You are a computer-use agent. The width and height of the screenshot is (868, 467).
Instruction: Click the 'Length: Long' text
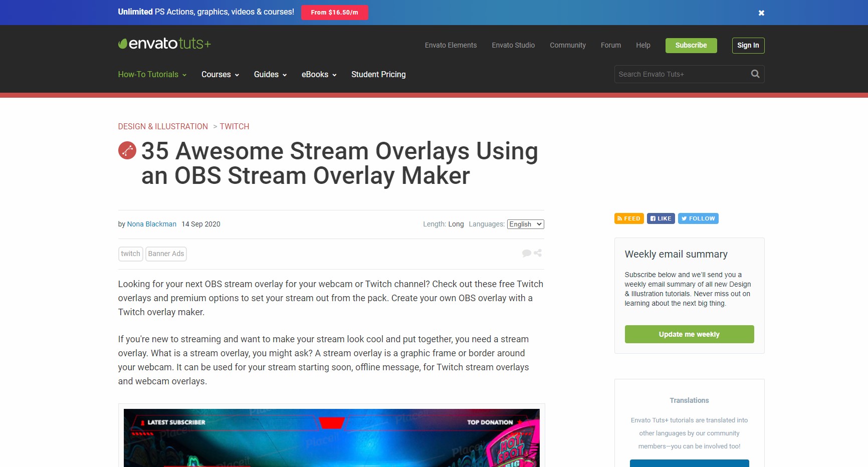pyautogui.click(x=444, y=224)
